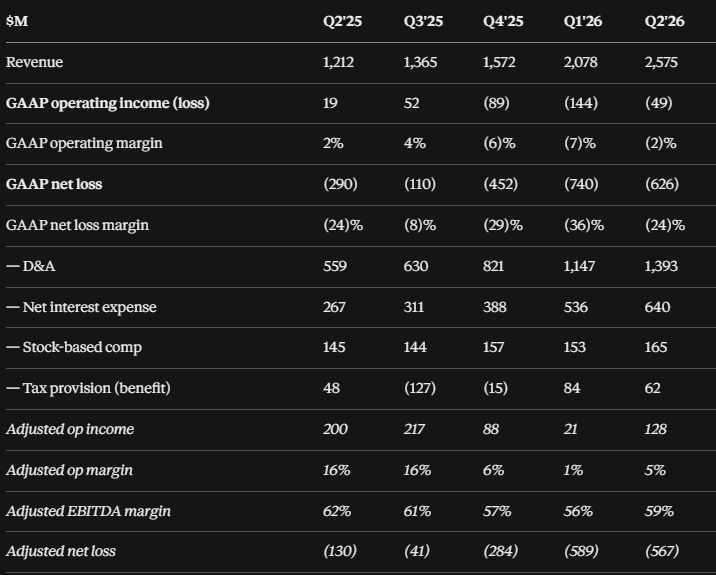716x575 pixels.
Task: Click the Q2'26 column header
Action: pyautogui.click(x=664, y=21)
